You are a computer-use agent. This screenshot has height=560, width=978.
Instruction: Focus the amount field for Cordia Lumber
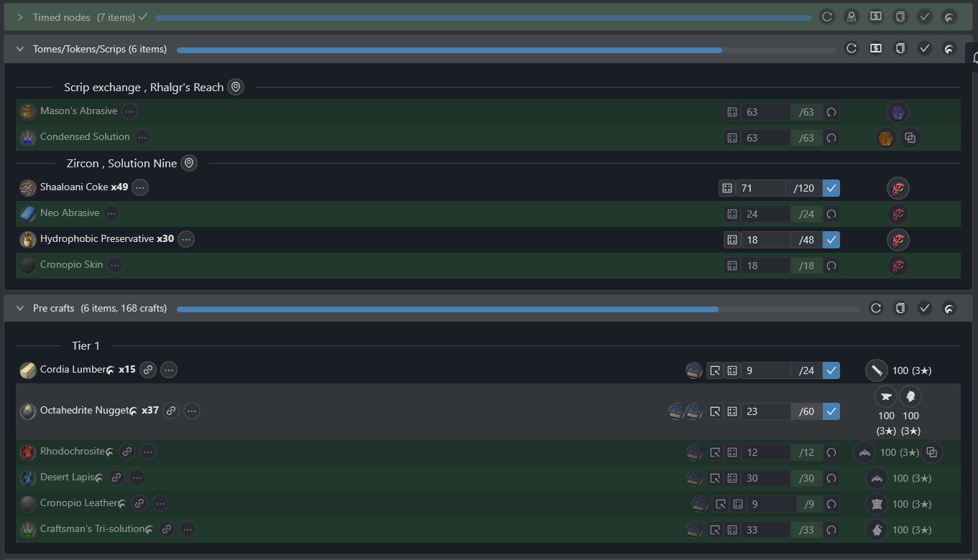point(766,370)
